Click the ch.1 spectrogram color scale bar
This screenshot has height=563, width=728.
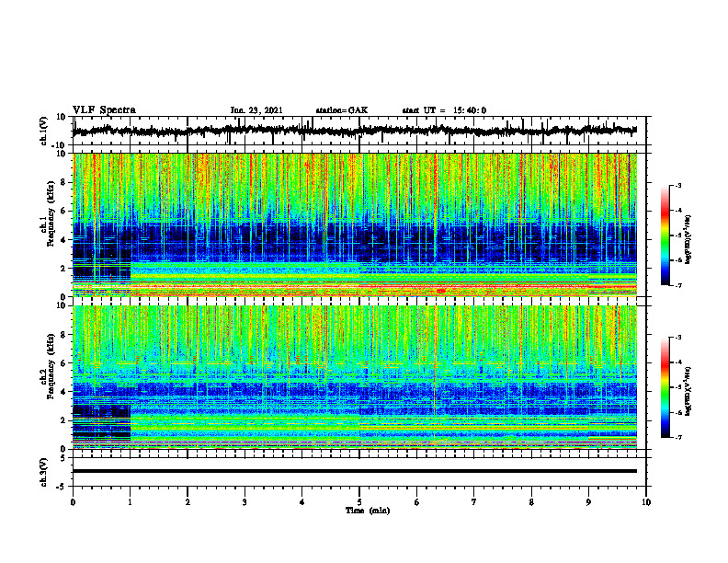[665, 236]
